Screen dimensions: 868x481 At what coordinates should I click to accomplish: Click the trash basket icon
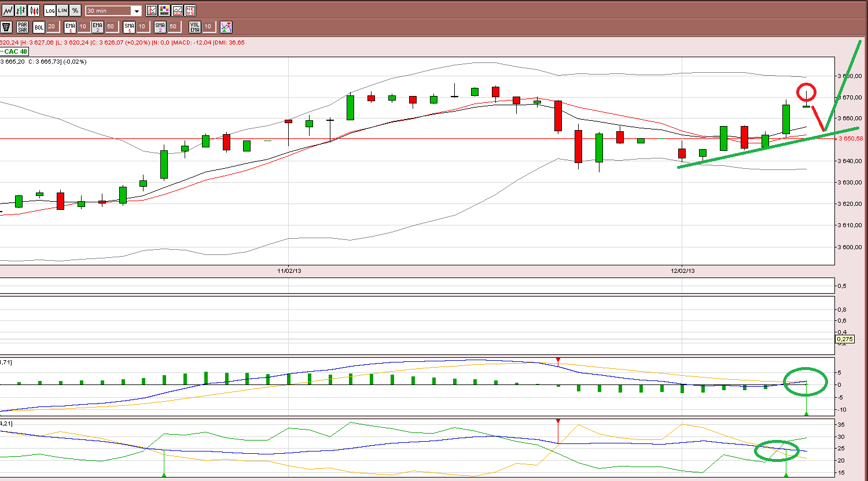[x=6, y=27]
